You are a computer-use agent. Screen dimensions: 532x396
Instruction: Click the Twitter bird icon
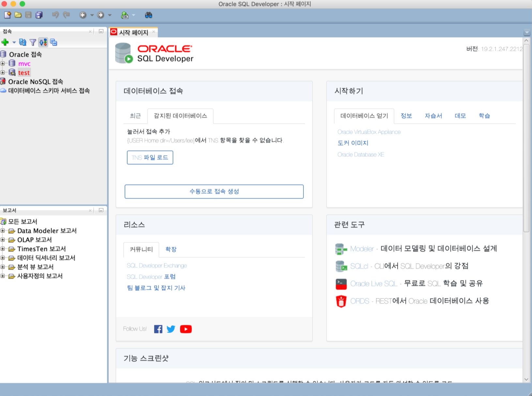[x=171, y=329]
